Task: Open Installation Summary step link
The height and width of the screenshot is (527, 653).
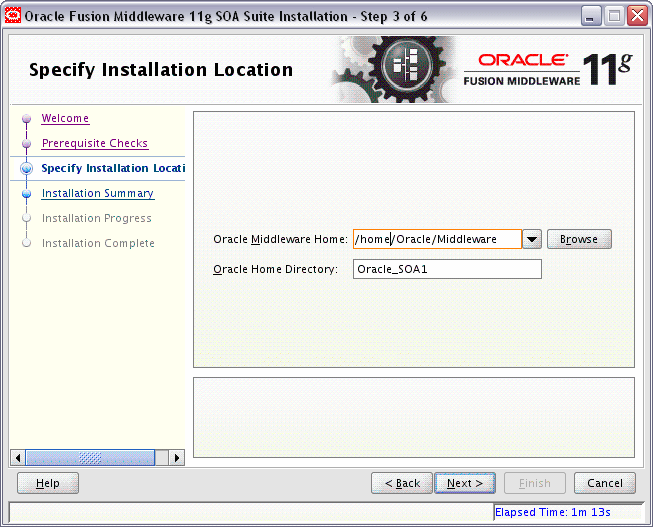Action: (x=98, y=193)
